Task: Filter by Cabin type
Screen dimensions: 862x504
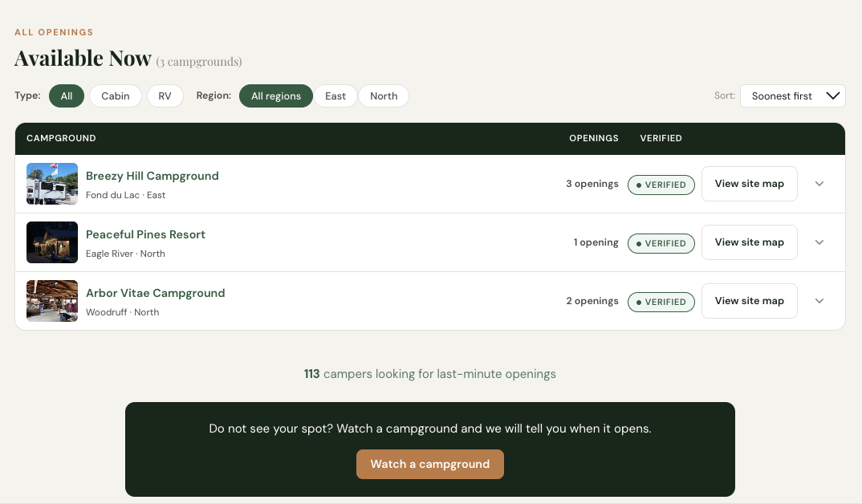Action: point(116,96)
